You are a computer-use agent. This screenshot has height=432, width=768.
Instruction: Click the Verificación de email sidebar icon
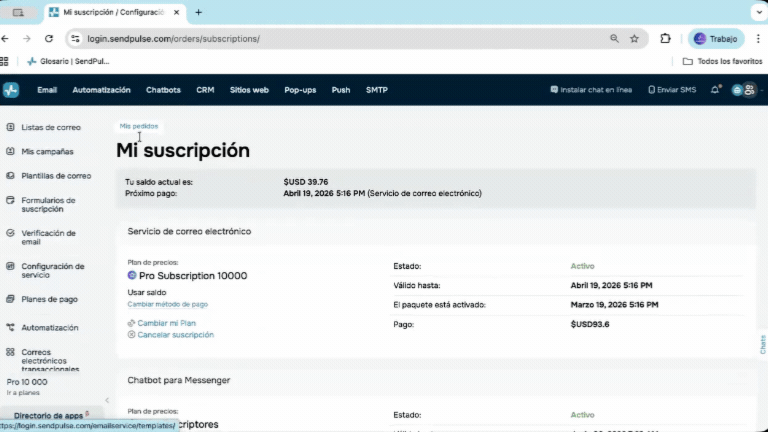10,233
